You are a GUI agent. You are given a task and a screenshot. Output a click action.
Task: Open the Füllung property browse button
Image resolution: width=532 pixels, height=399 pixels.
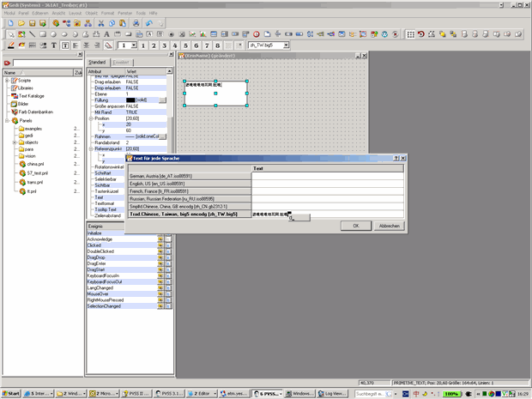pos(162,100)
